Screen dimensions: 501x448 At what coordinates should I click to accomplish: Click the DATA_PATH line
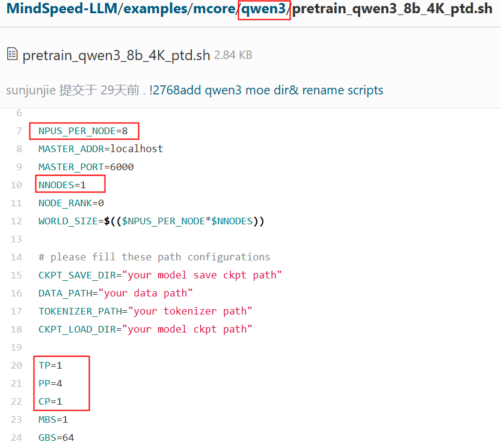(x=115, y=293)
